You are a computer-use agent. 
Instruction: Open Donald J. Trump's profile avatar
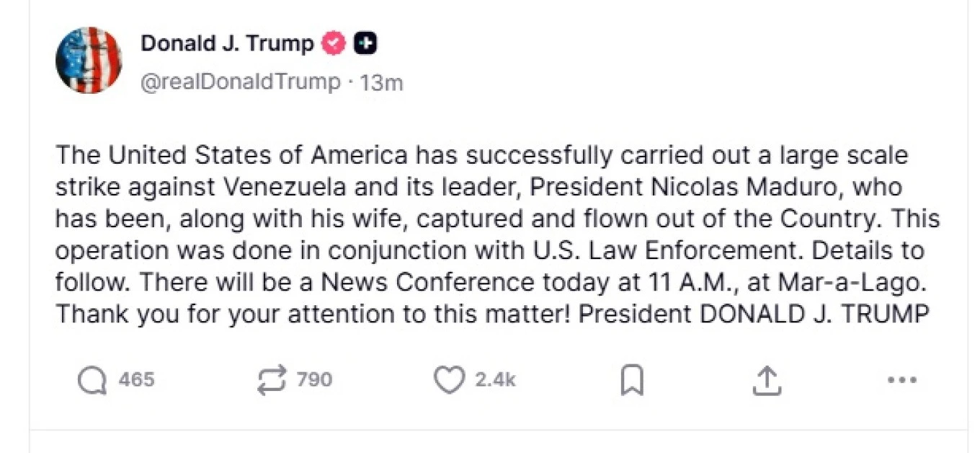(89, 60)
